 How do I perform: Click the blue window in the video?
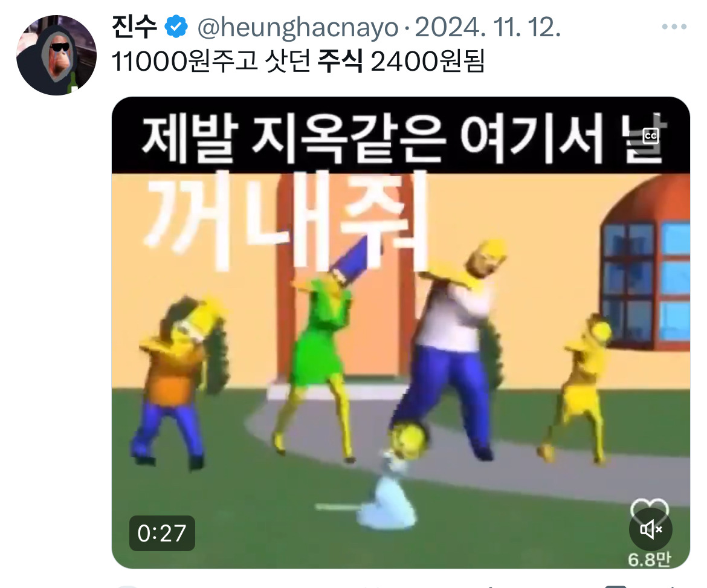(x=646, y=280)
